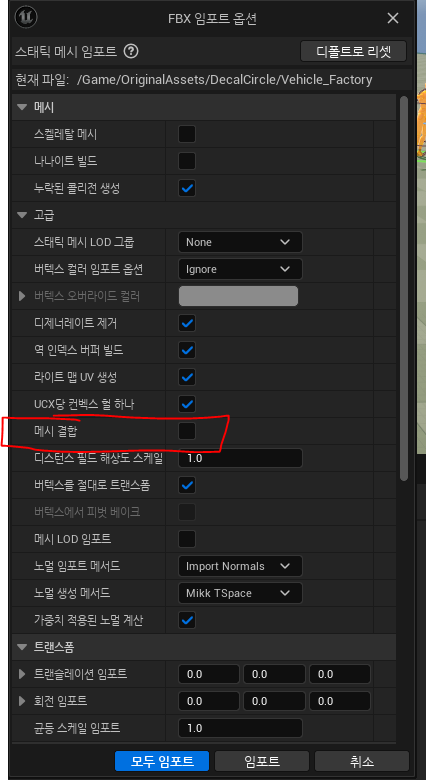Collapse the 고급 section

pyautogui.click(x=22, y=215)
